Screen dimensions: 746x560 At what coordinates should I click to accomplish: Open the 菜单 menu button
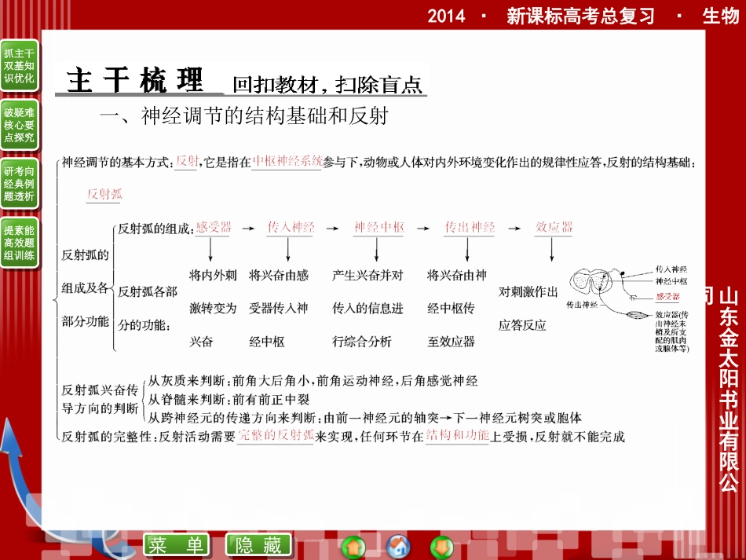pyautogui.click(x=176, y=545)
